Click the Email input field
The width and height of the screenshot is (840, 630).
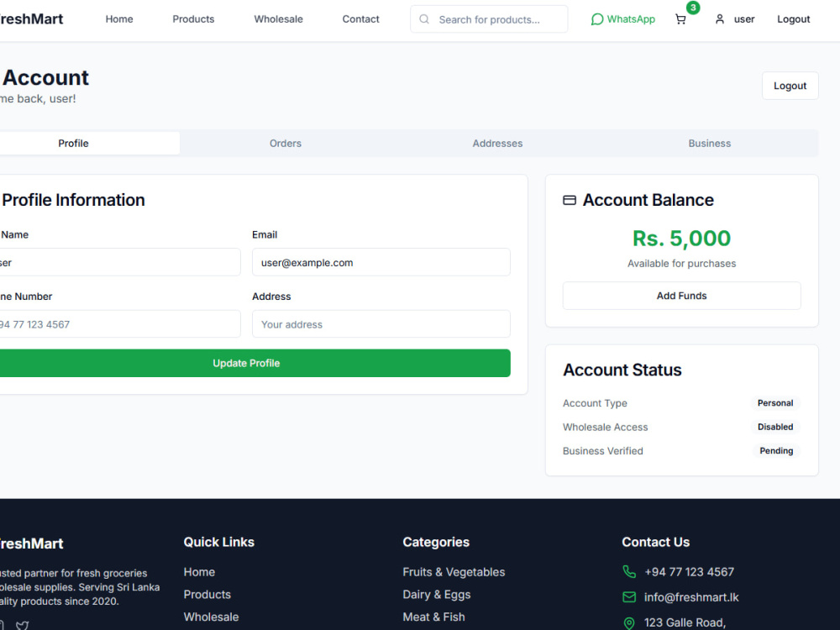click(x=381, y=262)
